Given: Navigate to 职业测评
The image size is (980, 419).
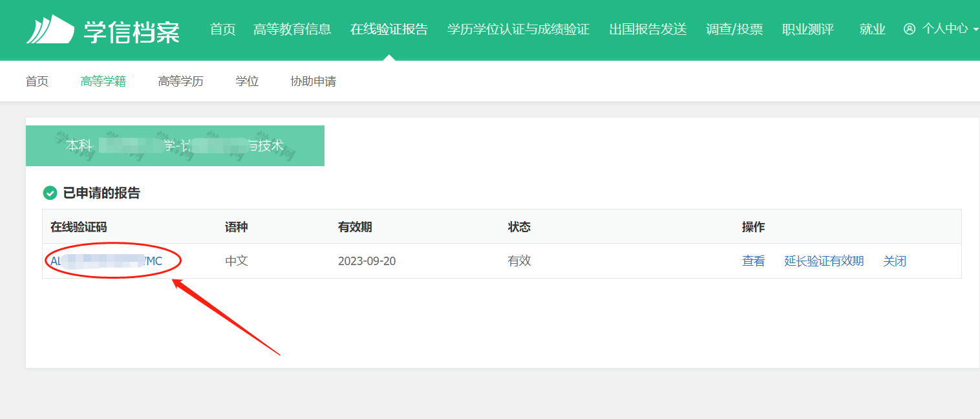Looking at the screenshot, I should click(807, 29).
